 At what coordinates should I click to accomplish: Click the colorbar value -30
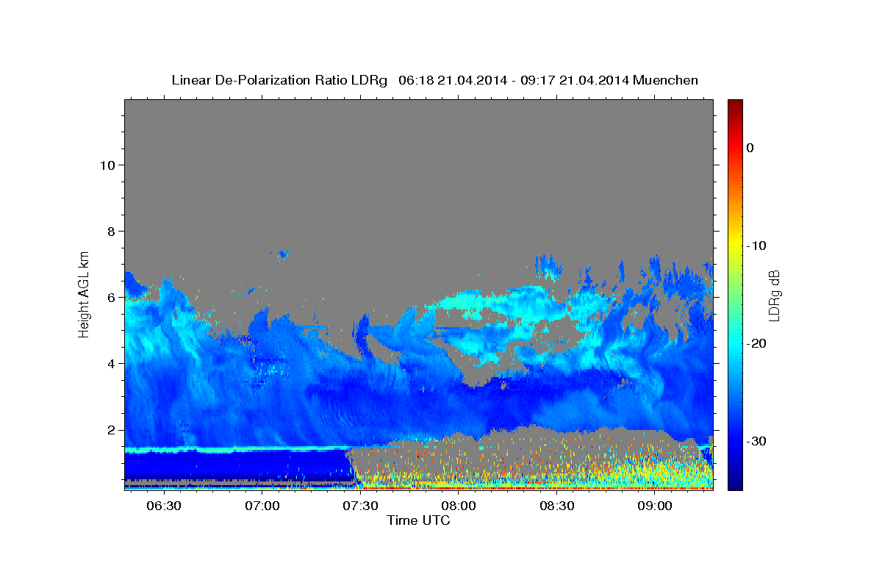click(756, 441)
